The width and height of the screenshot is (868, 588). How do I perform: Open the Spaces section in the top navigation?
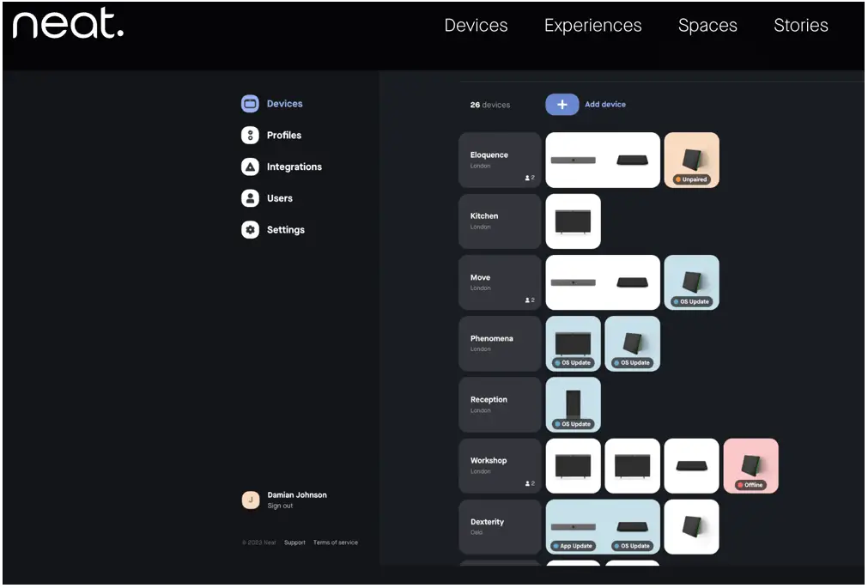point(707,26)
